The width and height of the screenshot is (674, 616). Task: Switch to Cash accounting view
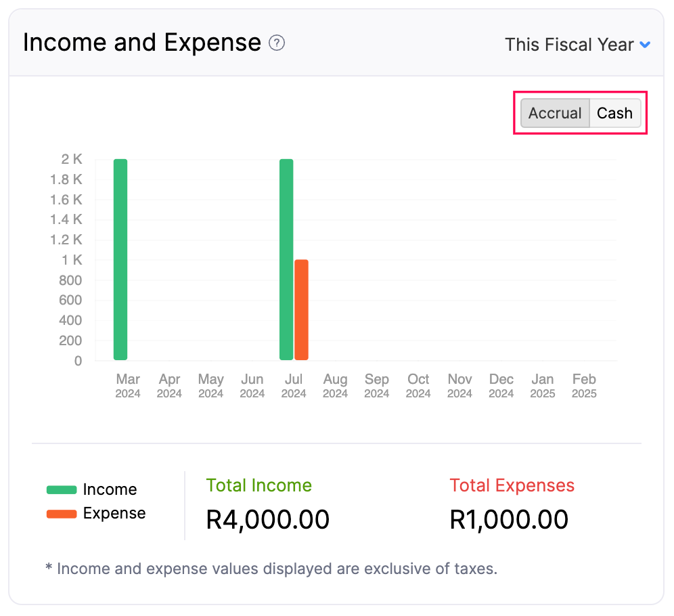point(614,113)
